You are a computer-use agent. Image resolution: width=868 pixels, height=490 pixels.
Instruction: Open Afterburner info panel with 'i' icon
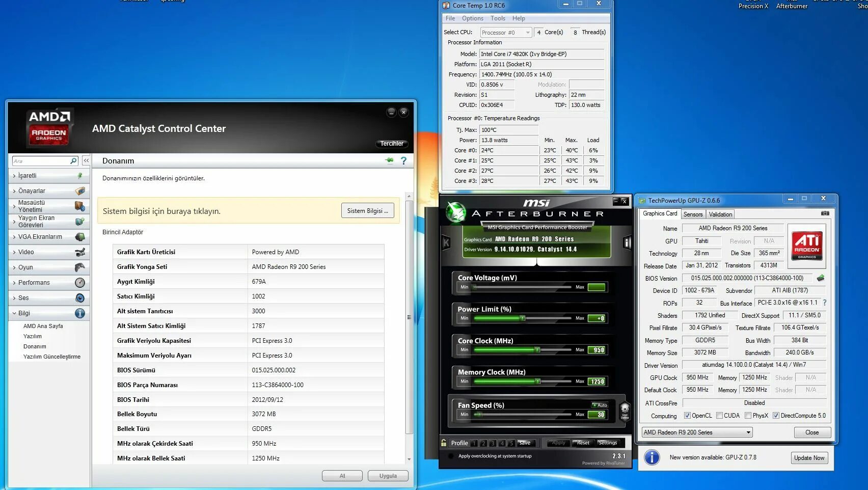point(628,243)
